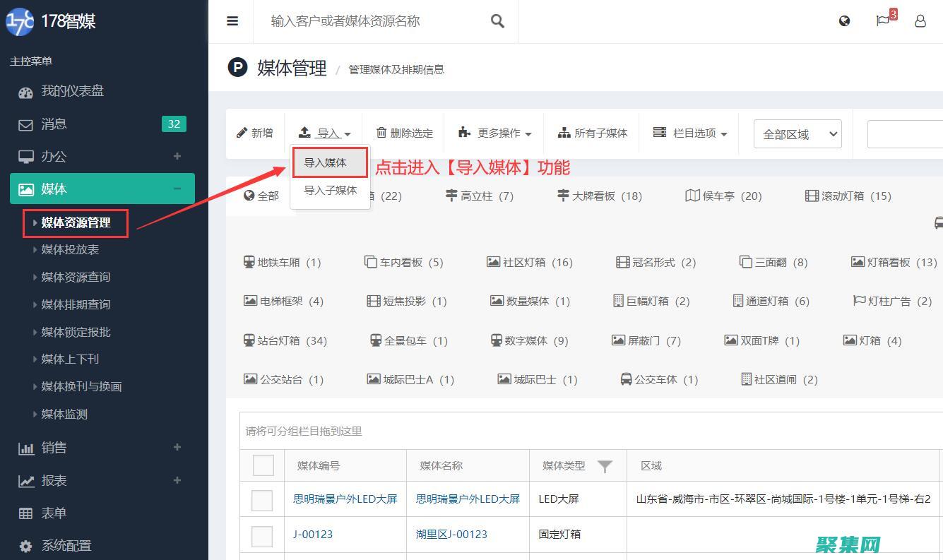Viewport: 943px width, 560px height.
Task: Click the 删除选定 trash icon
Action: click(382, 132)
